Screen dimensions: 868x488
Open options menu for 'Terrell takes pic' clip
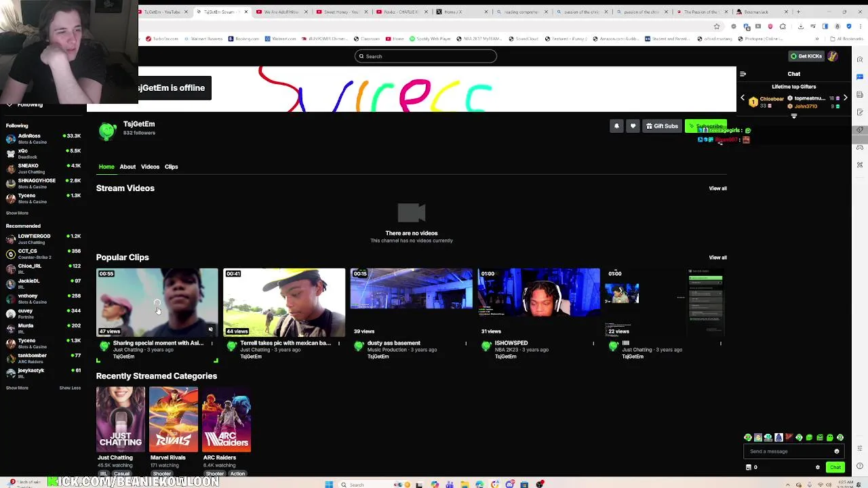tap(339, 344)
